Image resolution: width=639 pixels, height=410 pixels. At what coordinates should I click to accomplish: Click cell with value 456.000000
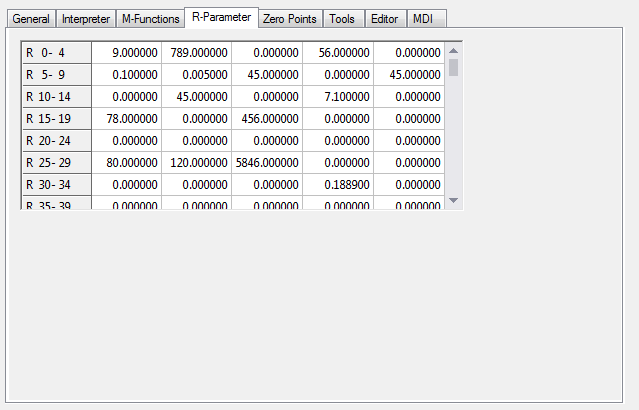(x=267, y=119)
